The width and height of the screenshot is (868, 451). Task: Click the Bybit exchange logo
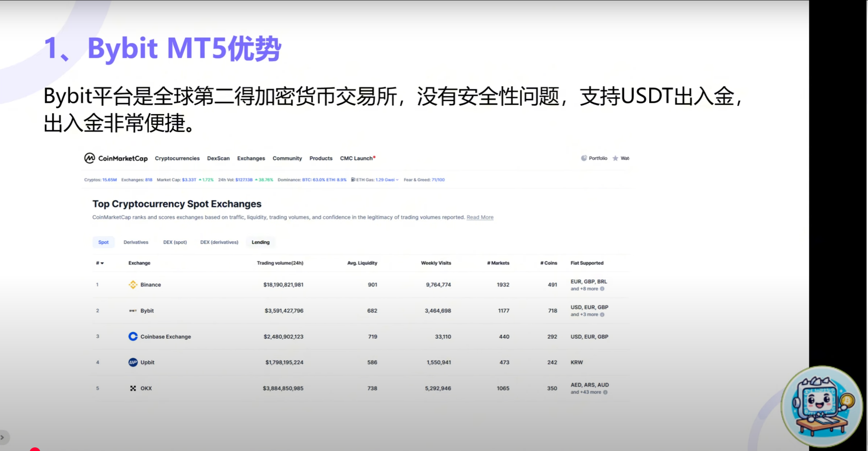pos(133,311)
